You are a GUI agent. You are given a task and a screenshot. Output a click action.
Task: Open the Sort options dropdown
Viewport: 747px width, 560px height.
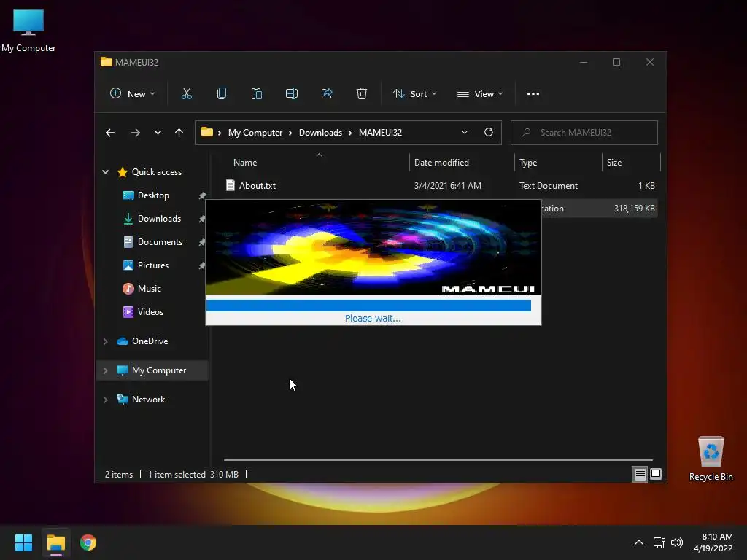[414, 94]
